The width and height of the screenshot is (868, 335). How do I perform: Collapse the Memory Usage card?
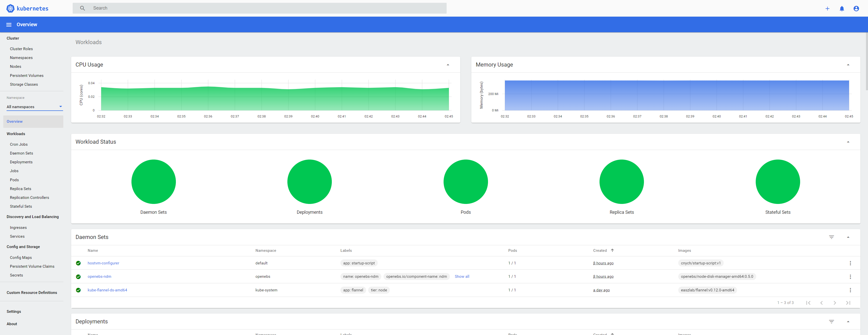[x=848, y=65]
